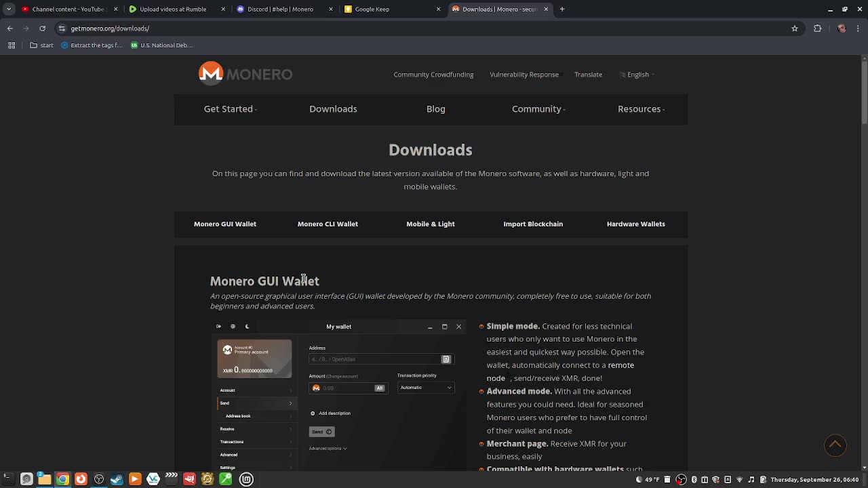This screenshot has width=868, height=488.
Task: Launch Steam from the taskbar
Action: coord(117,479)
